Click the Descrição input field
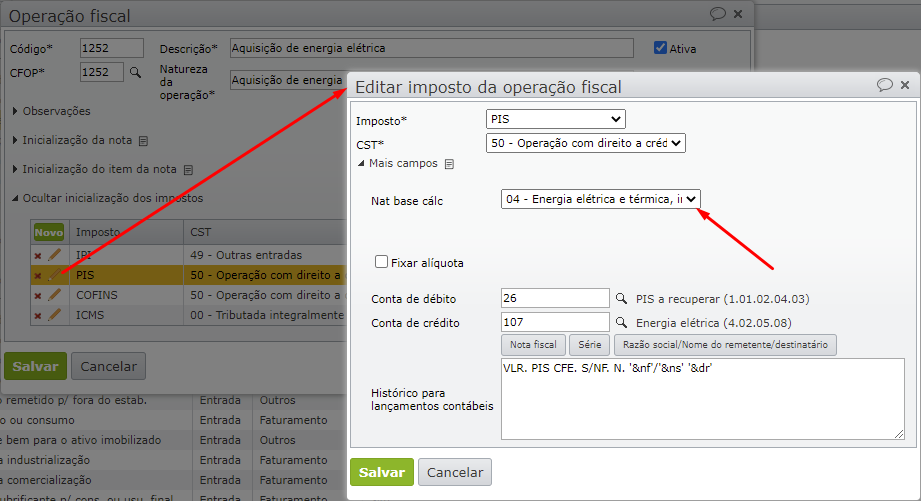This screenshot has width=921, height=501. (x=432, y=48)
